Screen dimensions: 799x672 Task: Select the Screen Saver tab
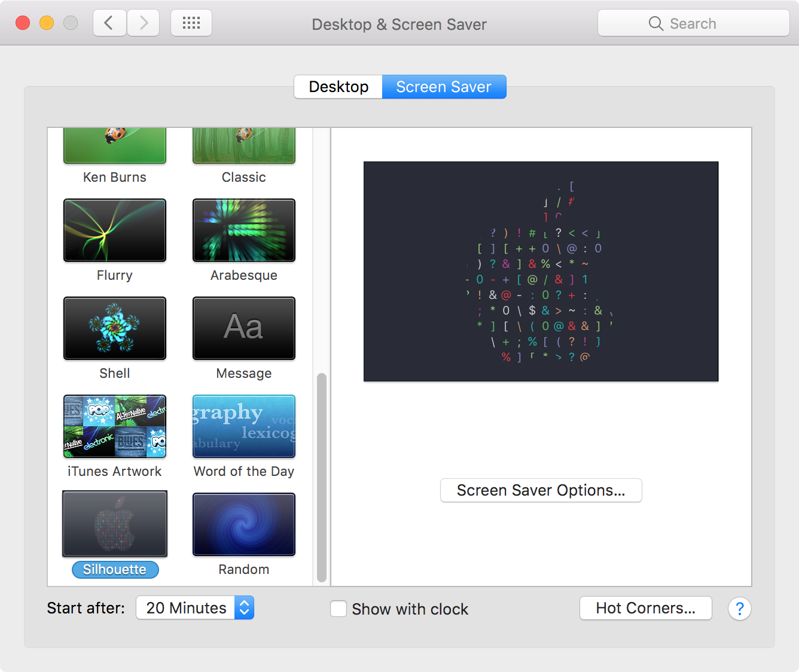pyautogui.click(x=444, y=87)
